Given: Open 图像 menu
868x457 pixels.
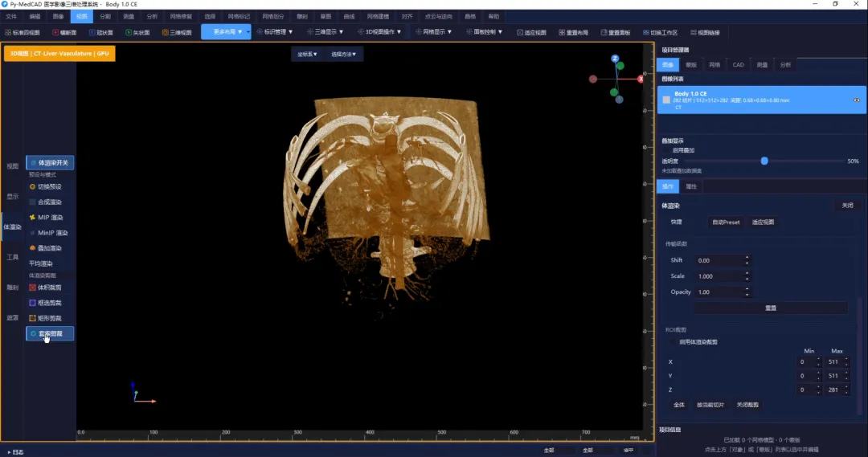Looking at the screenshot, I should [x=58, y=17].
